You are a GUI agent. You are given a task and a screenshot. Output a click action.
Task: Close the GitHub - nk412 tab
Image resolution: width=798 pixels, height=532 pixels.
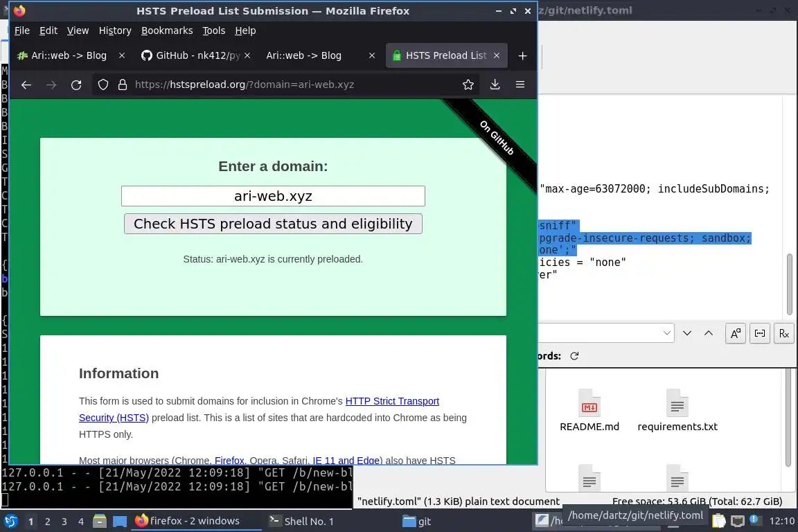coord(247,55)
